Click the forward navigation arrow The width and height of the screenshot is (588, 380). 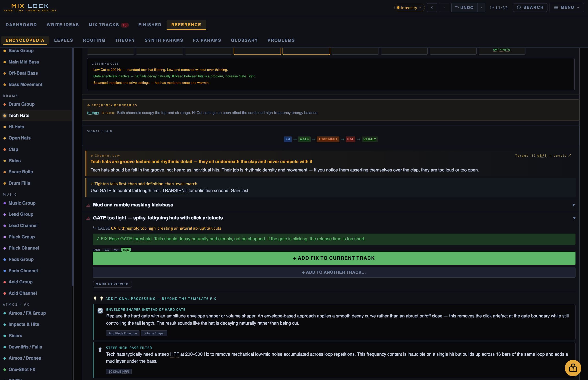click(x=444, y=7)
